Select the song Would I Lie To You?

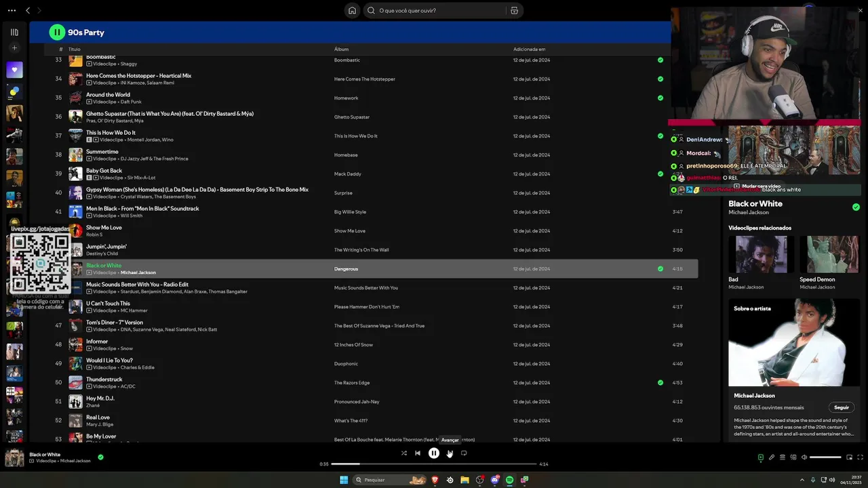[109, 360]
